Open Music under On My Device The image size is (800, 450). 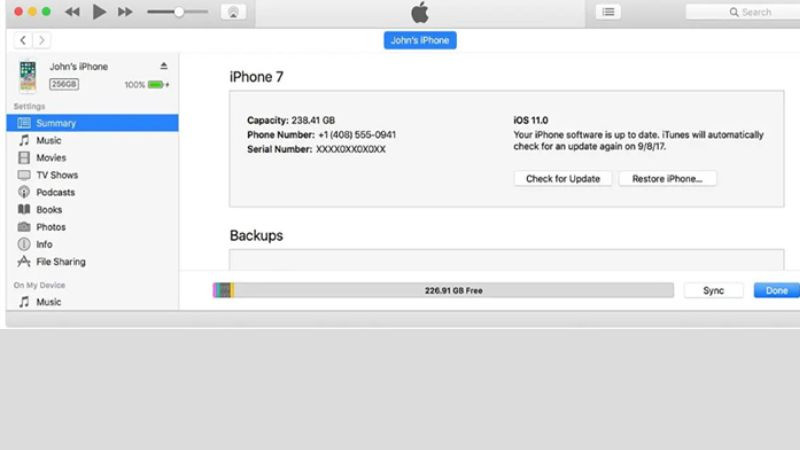pyautogui.click(x=92, y=302)
